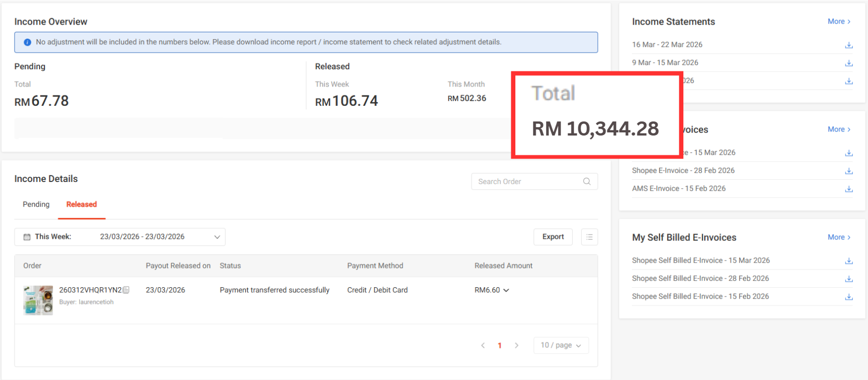
Task: Open More in My Self Billed E-Invoices
Action: (x=839, y=237)
